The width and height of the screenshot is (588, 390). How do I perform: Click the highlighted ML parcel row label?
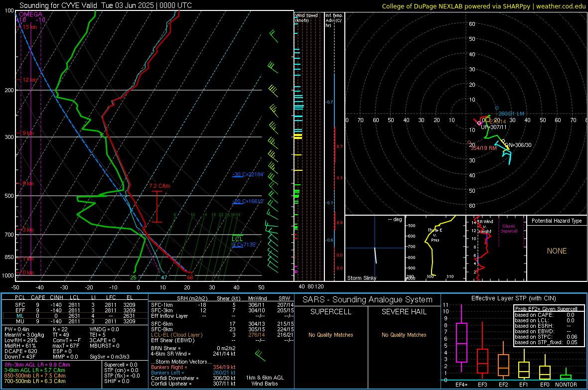[x=20, y=316]
